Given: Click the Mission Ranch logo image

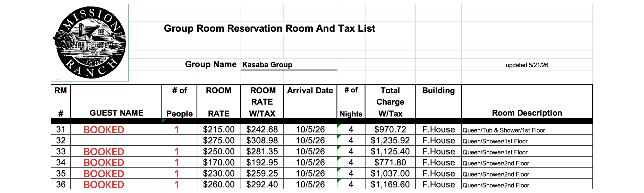Looking at the screenshot, I should click(x=90, y=42).
